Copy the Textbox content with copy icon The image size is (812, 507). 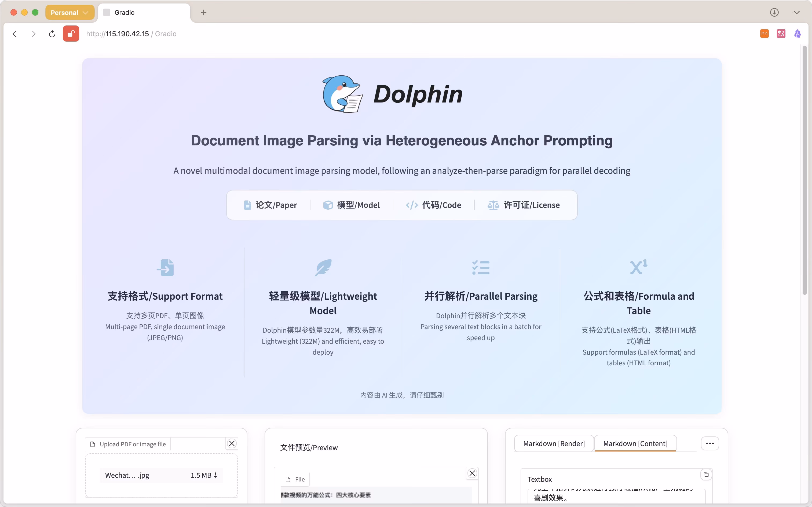click(x=706, y=475)
